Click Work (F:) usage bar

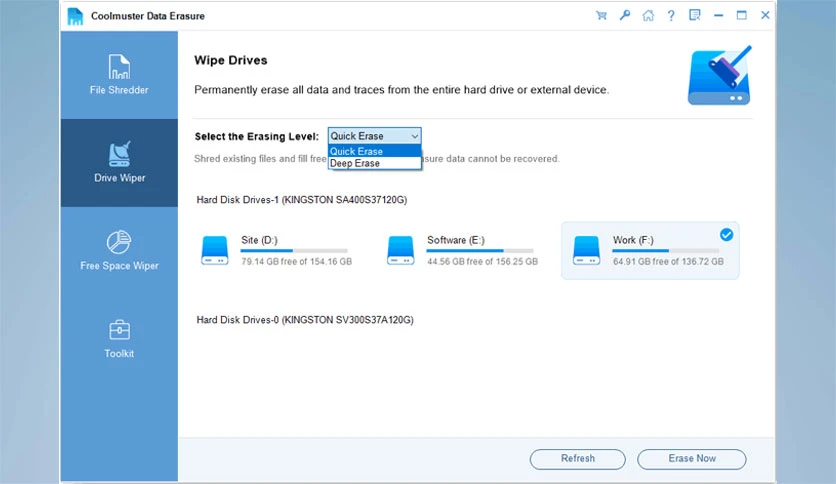click(x=665, y=251)
